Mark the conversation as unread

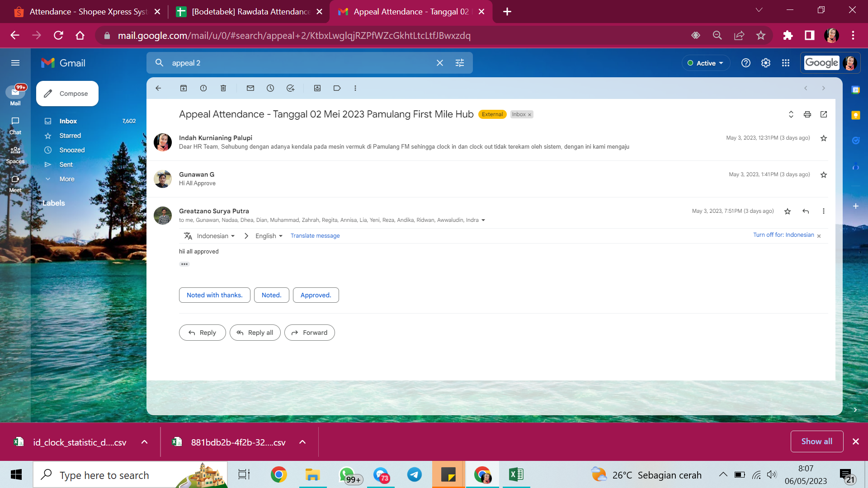(x=250, y=88)
